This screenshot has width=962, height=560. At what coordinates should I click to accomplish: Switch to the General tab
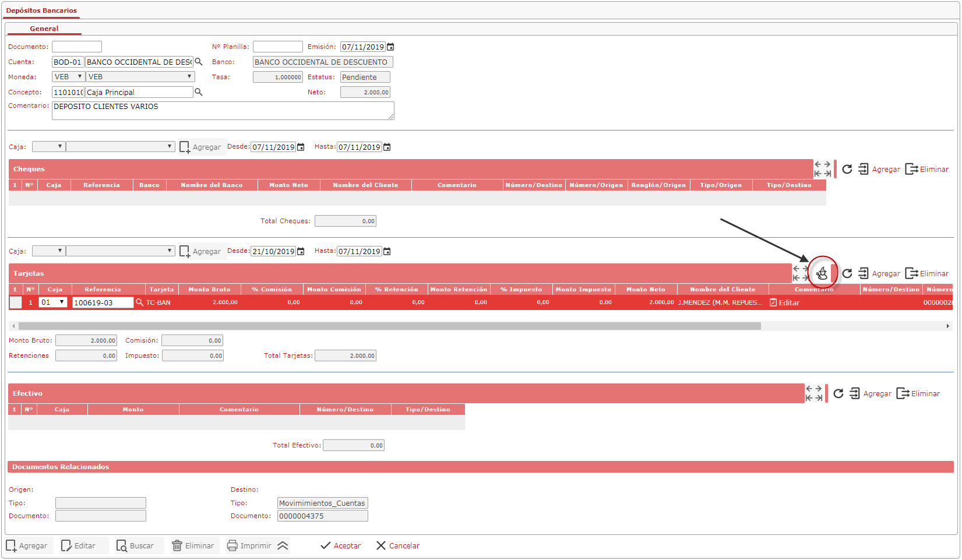point(44,29)
